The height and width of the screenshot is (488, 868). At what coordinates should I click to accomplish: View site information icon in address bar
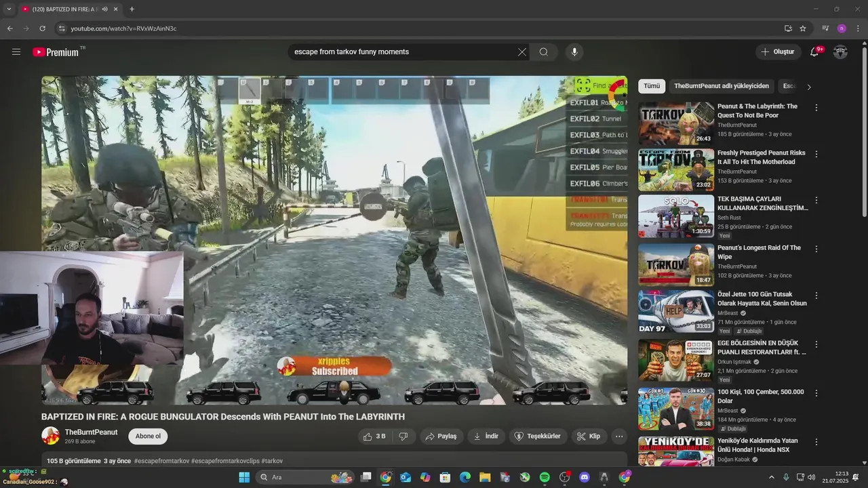[62, 28]
